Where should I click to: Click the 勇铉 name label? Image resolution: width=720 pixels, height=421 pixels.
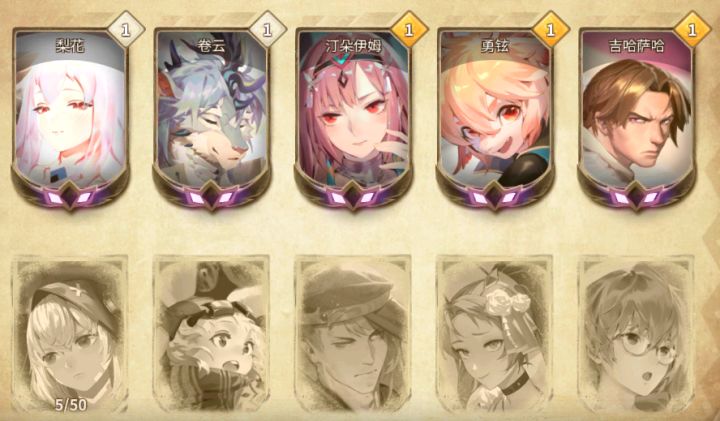(x=495, y=46)
